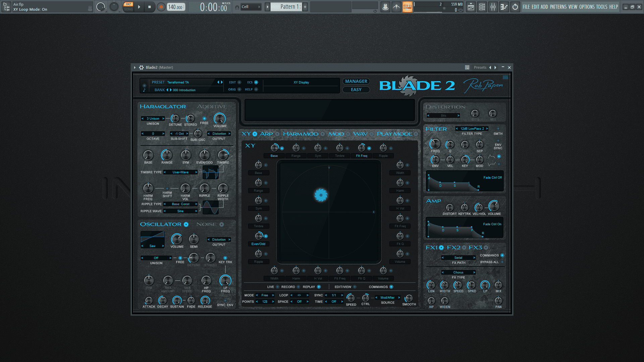This screenshot has width=644, height=362.
Task: Open Ripple Wave Sine selector
Action: click(x=181, y=211)
